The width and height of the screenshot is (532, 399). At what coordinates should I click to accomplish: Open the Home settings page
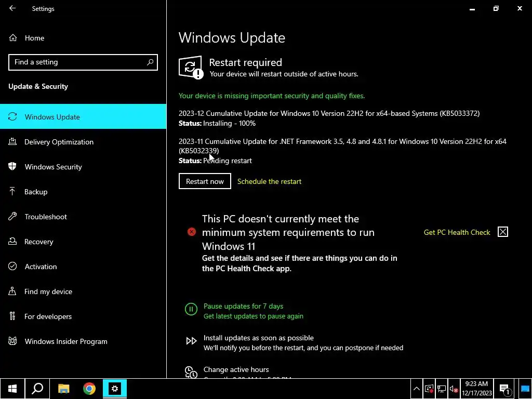click(83, 38)
